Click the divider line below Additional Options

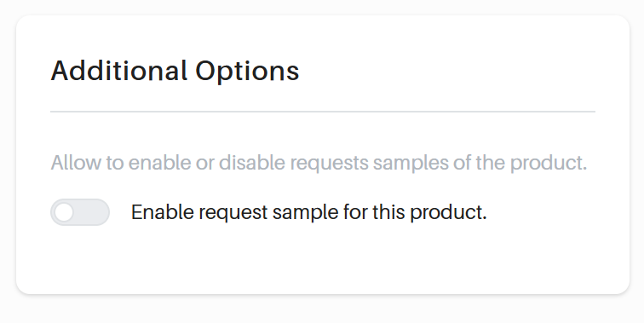[323, 112]
